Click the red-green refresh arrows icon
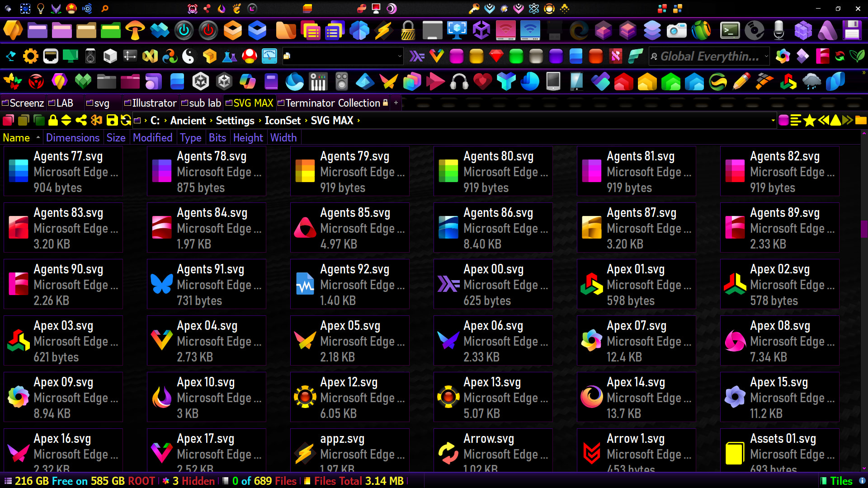Image resolution: width=868 pixels, height=488 pixels. (840, 56)
